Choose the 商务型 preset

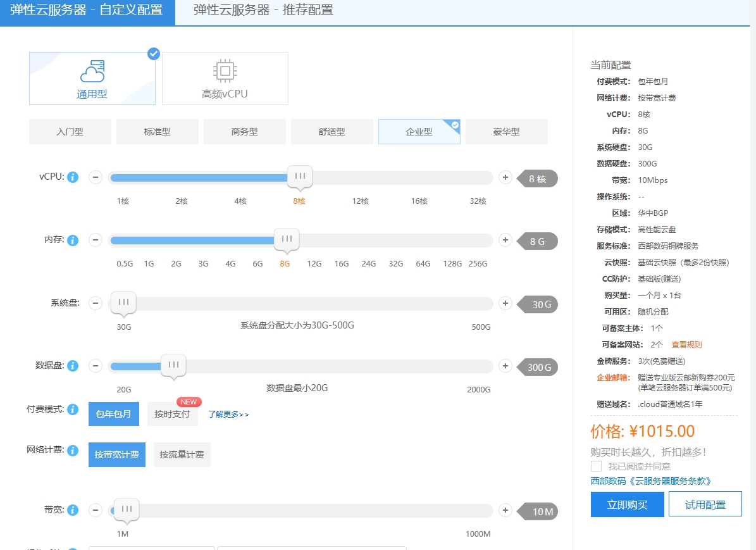click(244, 131)
